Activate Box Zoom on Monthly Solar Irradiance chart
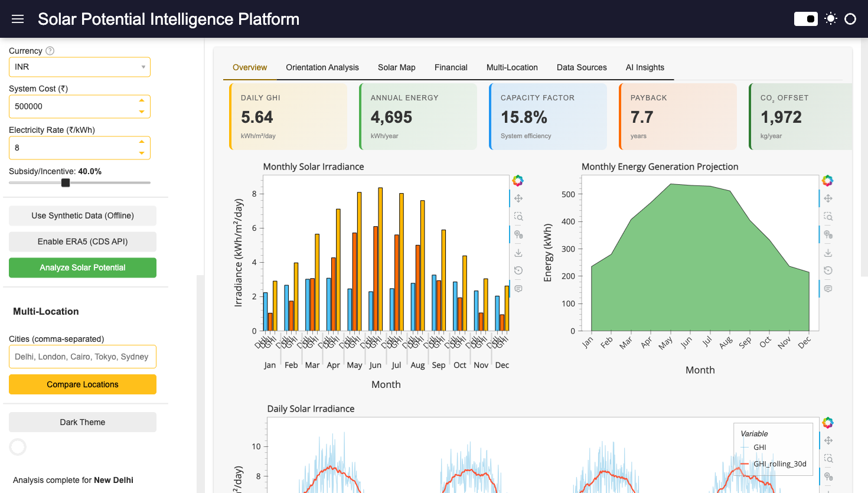The image size is (868, 493). click(518, 217)
